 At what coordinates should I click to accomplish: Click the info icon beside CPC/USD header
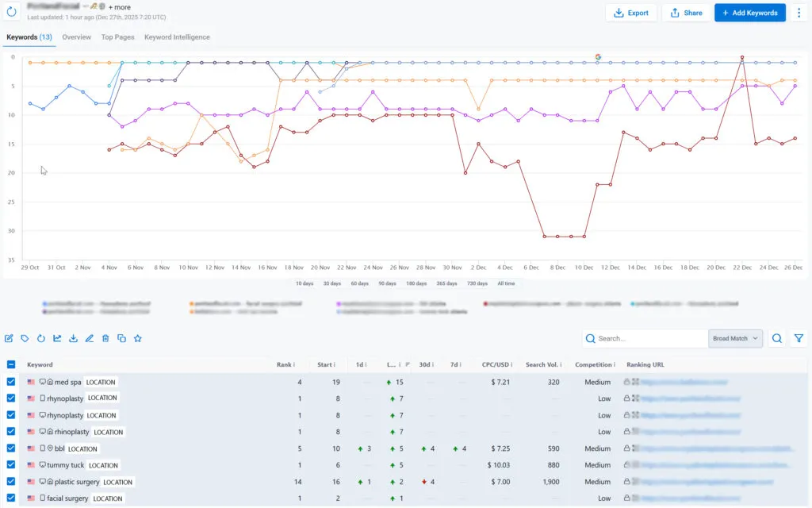coord(511,365)
